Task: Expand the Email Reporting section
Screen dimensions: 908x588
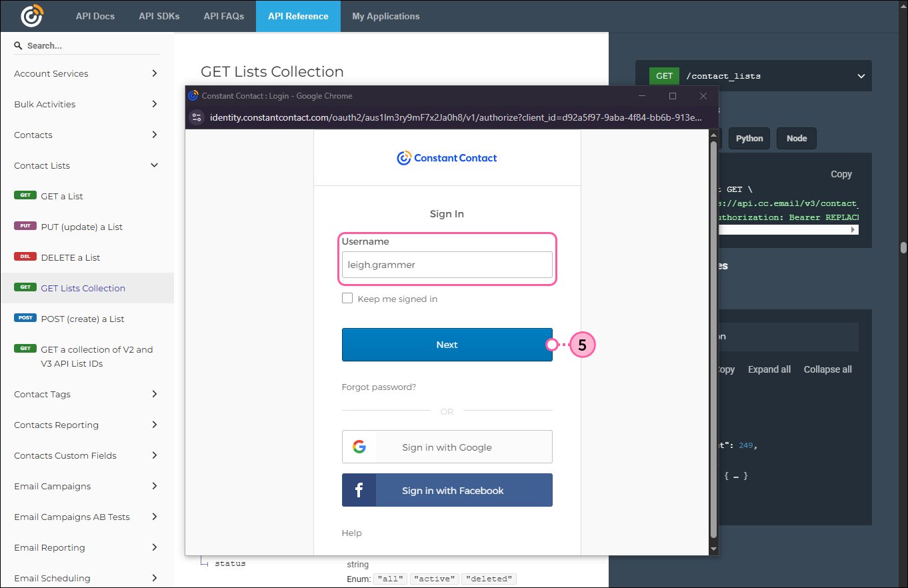Action: click(155, 547)
